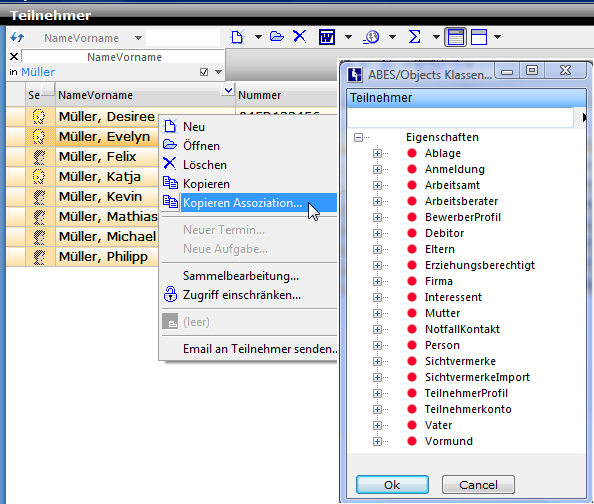Confirm the dialog with Ok button
This screenshot has width=594, height=504.
click(392, 485)
